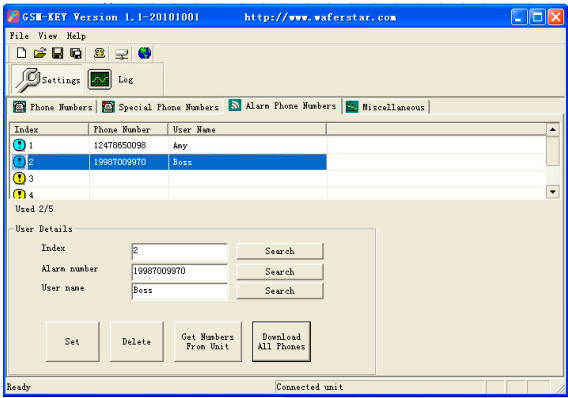Click Get Numbers From Unit button

click(208, 341)
